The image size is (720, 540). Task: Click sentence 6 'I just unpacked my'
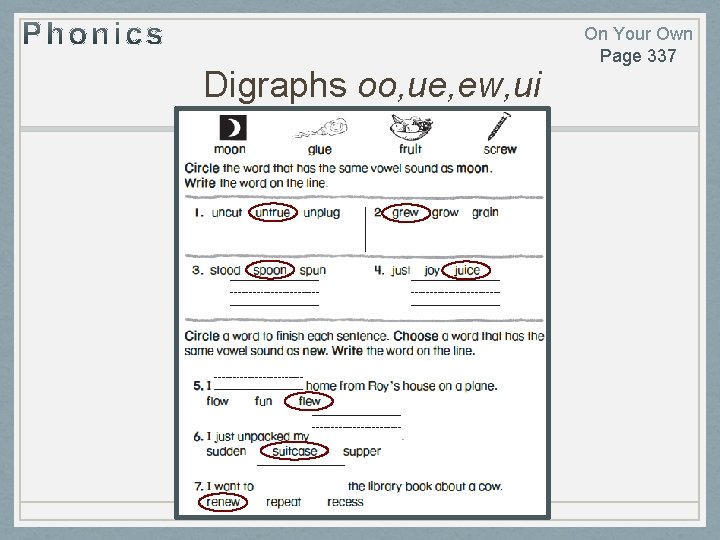pyautogui.click(x=258, y=436)
